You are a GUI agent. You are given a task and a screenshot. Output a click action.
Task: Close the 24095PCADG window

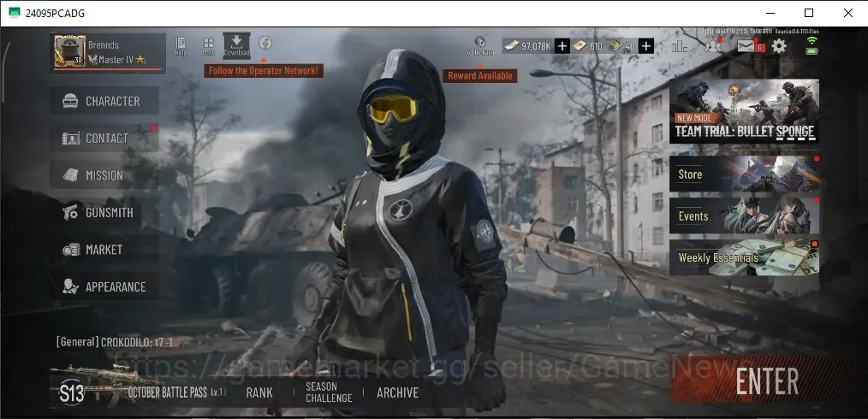click(x=847, y=13)
